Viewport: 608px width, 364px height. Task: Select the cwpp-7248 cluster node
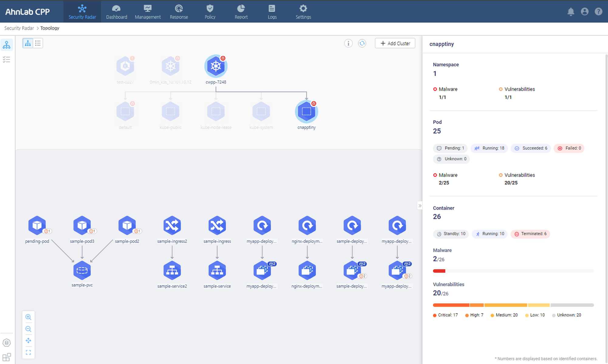tap(216, 66)
